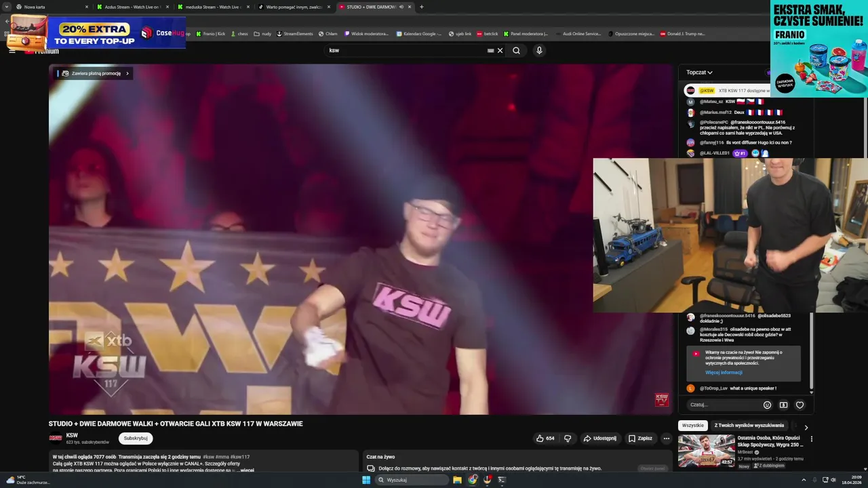This screenshot has height=488, width=868.
Task: Open Franio | Kick bookmark
Action: pos(210,33)
